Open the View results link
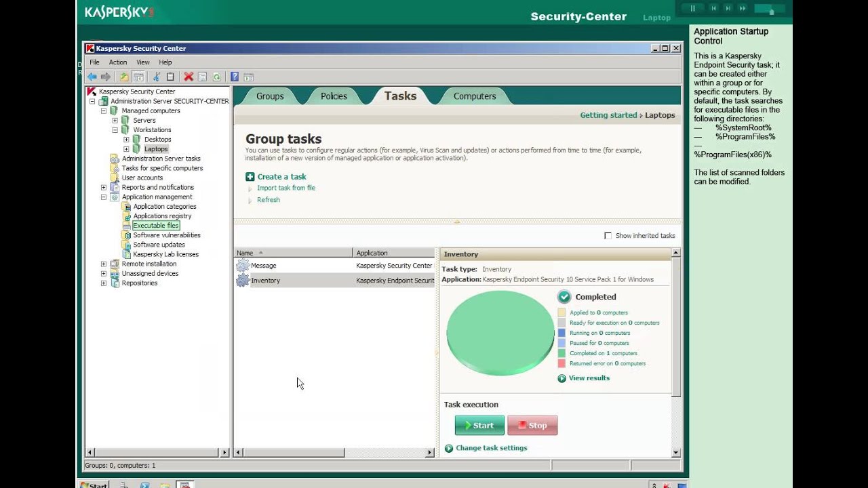Viewport: 868px width, 488px height. click(589, 378)
